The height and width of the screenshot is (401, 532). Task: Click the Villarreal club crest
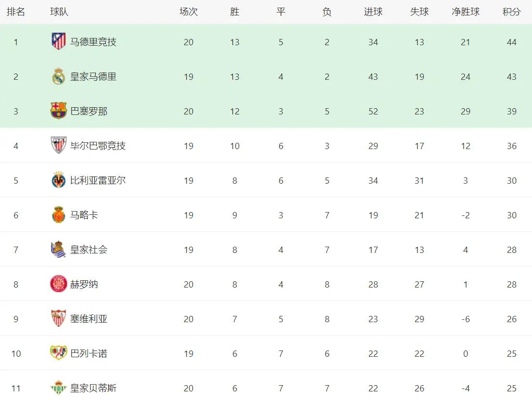pos(59,180)
